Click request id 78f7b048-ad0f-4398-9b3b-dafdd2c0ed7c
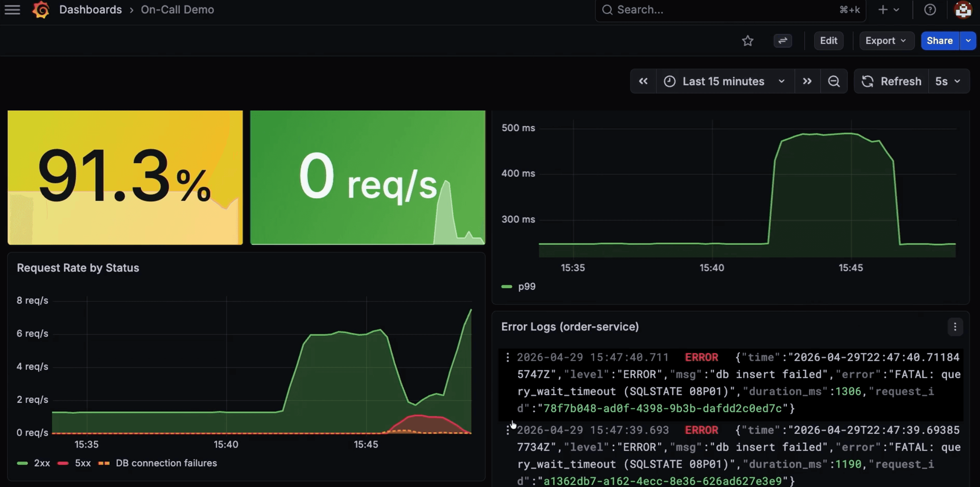Viewport: 980px width, 487px height. point(662,408)
